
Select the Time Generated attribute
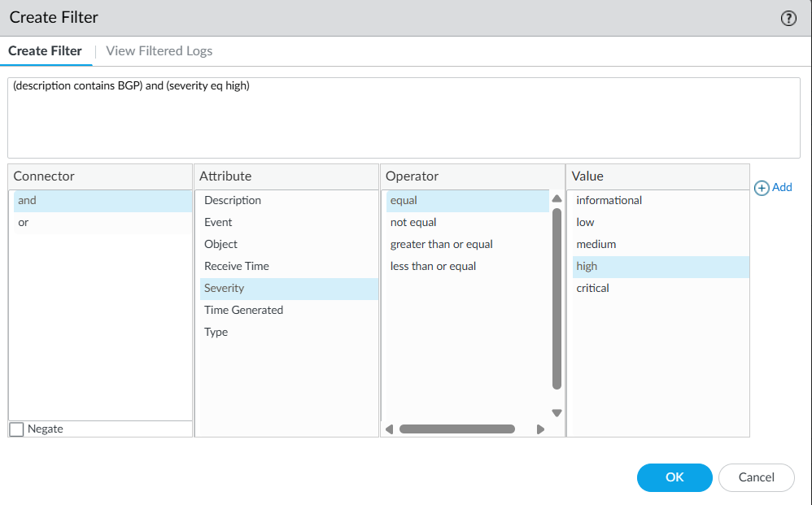pyautogui.click(x=243, y=310)
